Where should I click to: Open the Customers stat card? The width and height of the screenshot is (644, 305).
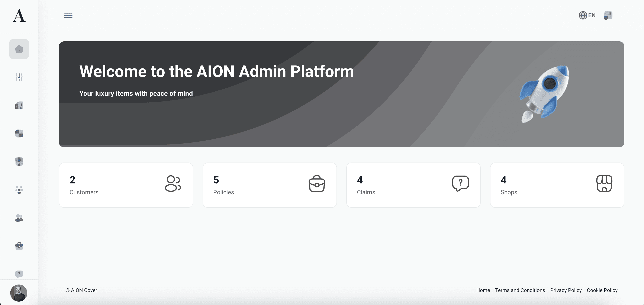pyautogui.click(x=126, y=185)
